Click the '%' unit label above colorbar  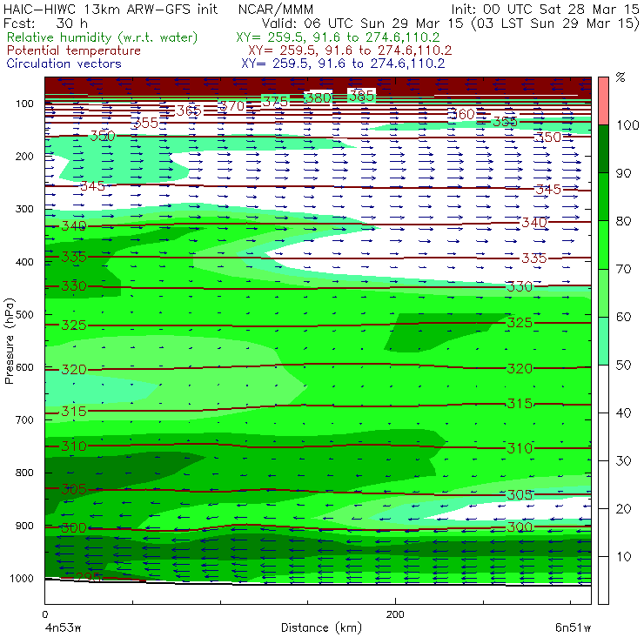pyautogui.click(x=621, y=77)
